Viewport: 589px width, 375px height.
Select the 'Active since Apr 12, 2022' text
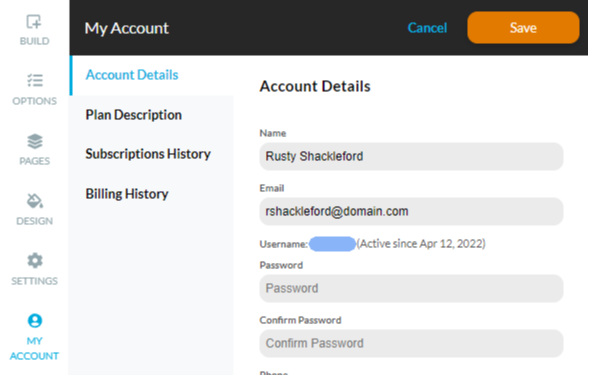(421, 243)
